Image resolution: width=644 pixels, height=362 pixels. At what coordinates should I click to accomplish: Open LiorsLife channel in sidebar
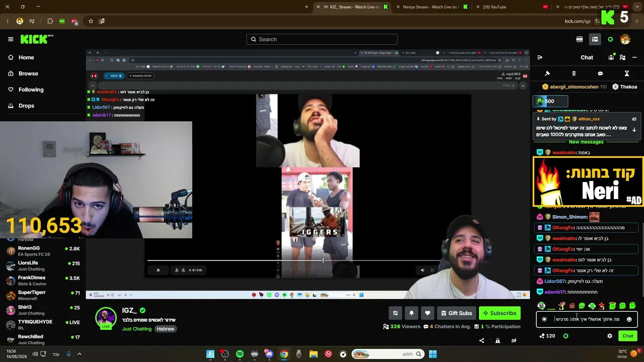click(43, 266)
